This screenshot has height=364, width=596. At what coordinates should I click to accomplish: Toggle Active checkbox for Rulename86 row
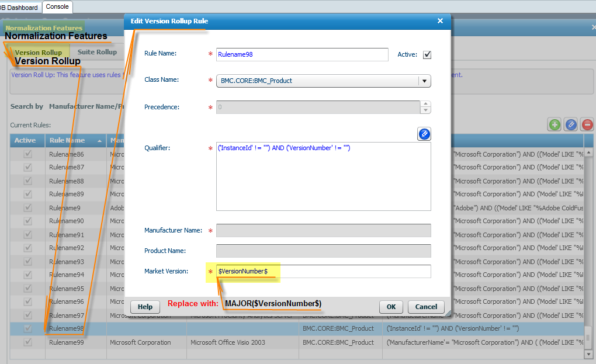[27, 155]
